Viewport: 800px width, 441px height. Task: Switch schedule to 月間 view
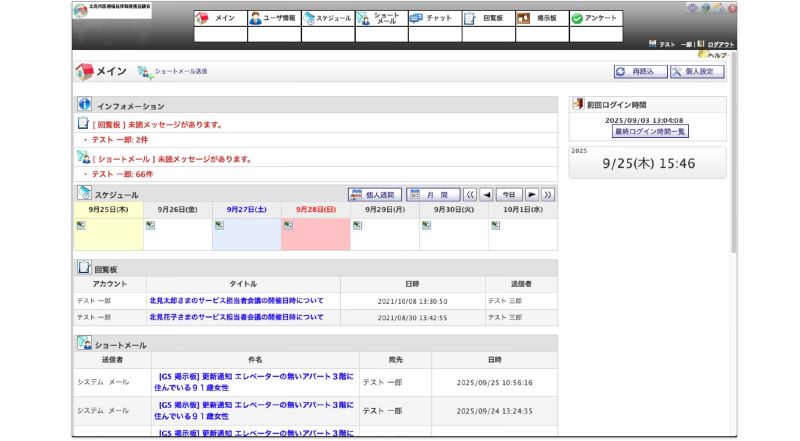click(x=433, y=195)
